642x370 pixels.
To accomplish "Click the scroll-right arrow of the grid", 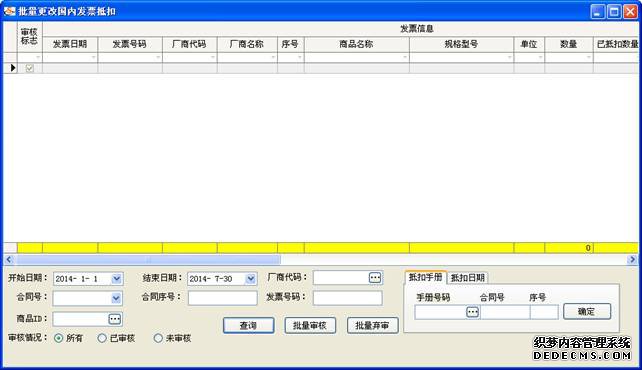I will [x=633, y=259].
